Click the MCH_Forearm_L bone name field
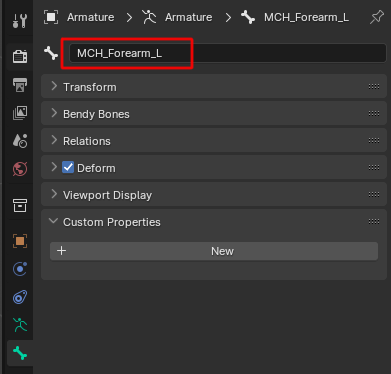This screenshot has height=374, width=391. click(228, 53)
